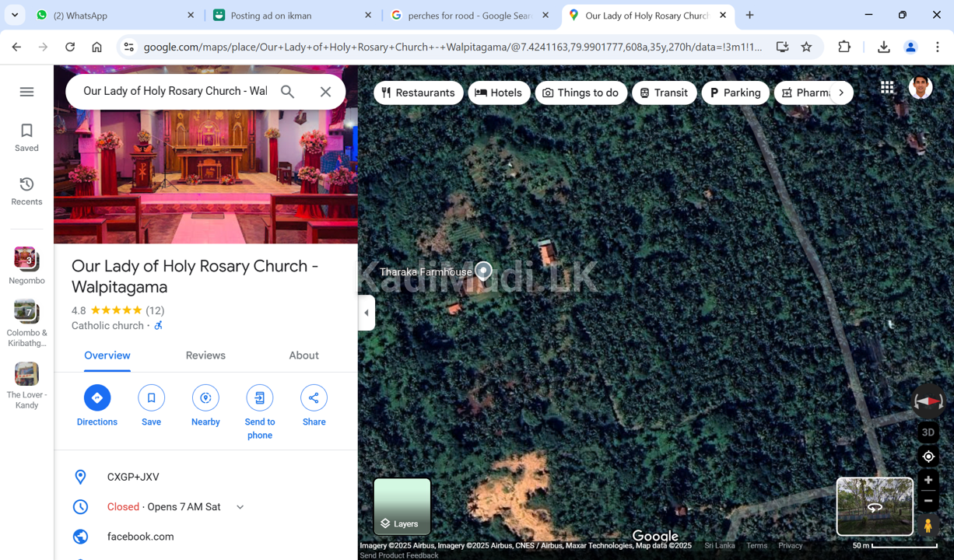Click the Nearby search icon
954x560 pixels.
point(205,398)
